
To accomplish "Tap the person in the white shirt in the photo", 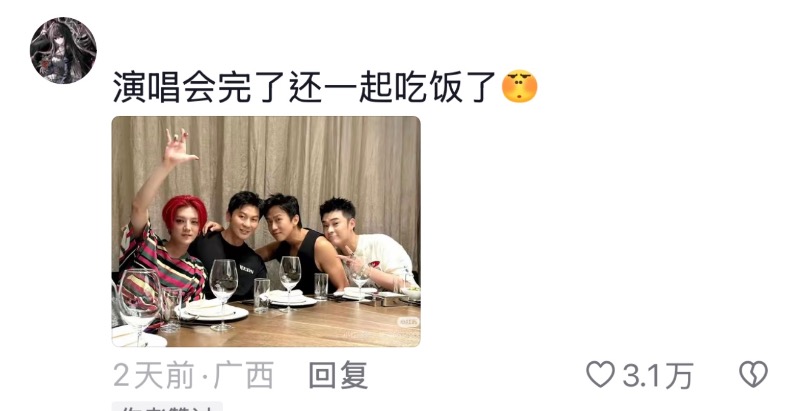I will coord(367,245).
